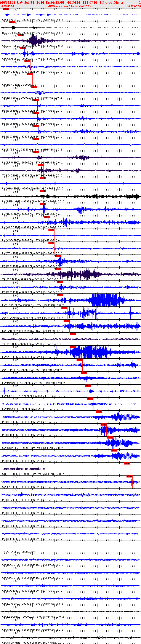
Task: Click the red pick marker on the UW.FMW trace
Action: coord(5,9)
